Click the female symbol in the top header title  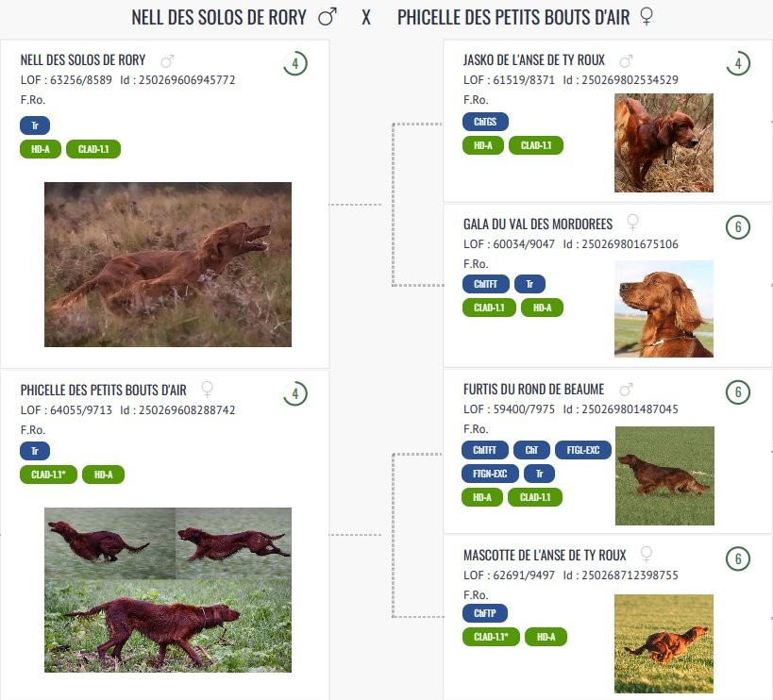(647, 16)
